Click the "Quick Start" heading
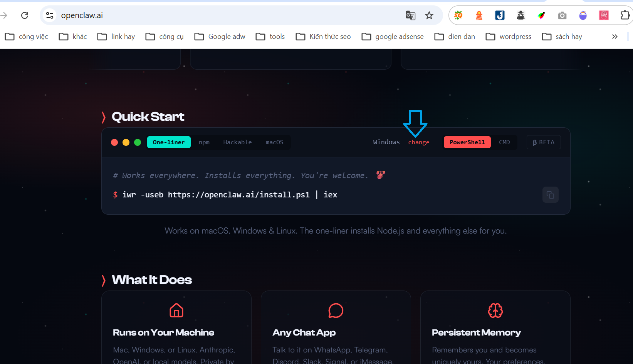This screenshot has width=633, height=364. pos(148,117)
